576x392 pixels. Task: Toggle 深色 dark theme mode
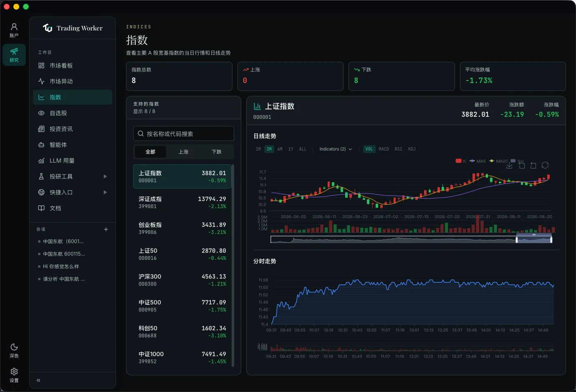click(14, 350)
